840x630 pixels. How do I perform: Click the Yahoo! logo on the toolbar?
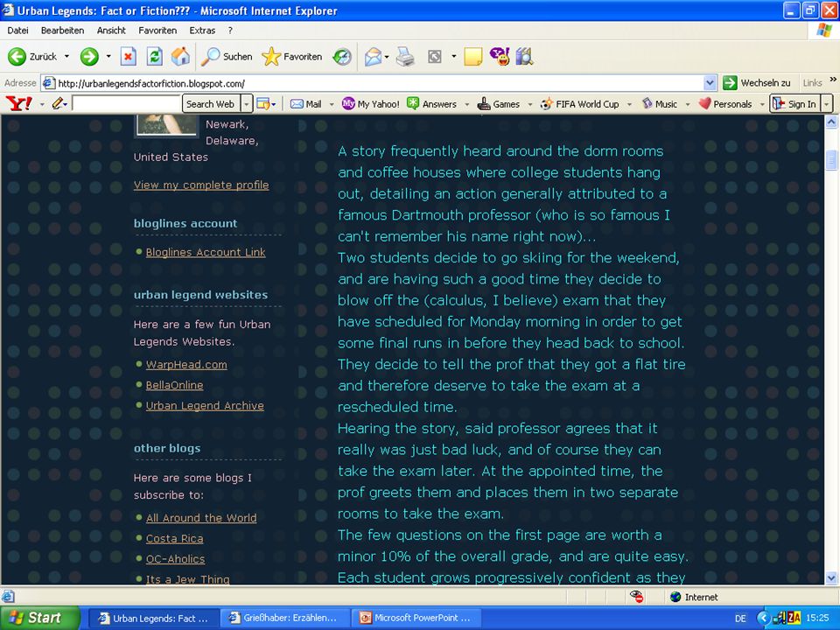19,104
